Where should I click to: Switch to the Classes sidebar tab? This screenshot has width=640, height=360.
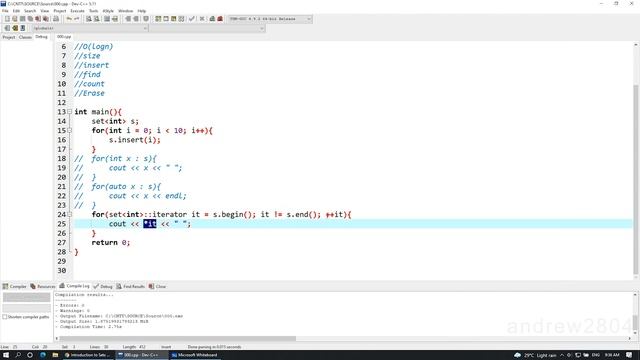[x=25, y=37]
